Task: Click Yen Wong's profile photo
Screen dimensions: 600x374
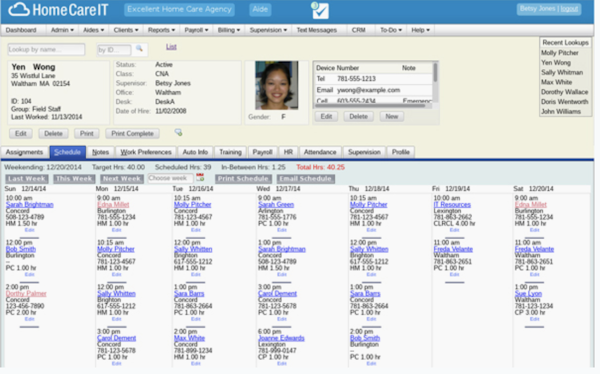Action: pyautogui.click(x=277, y=85)
